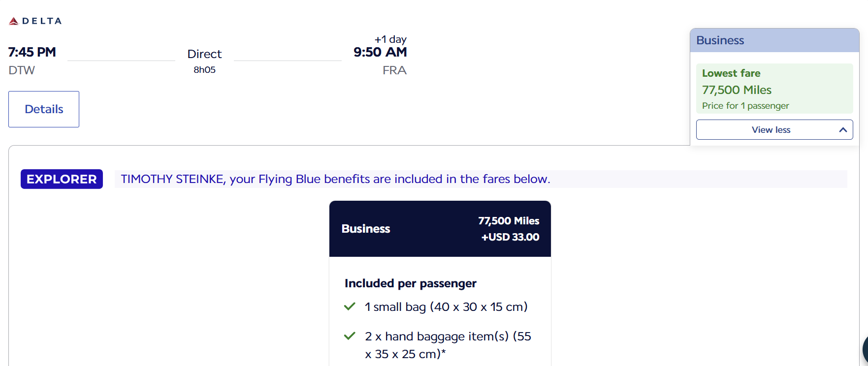Click the 7:45 PM departure time
Image resolution: width=868 pixels, height=366 pixels.
tap(32, 52)
